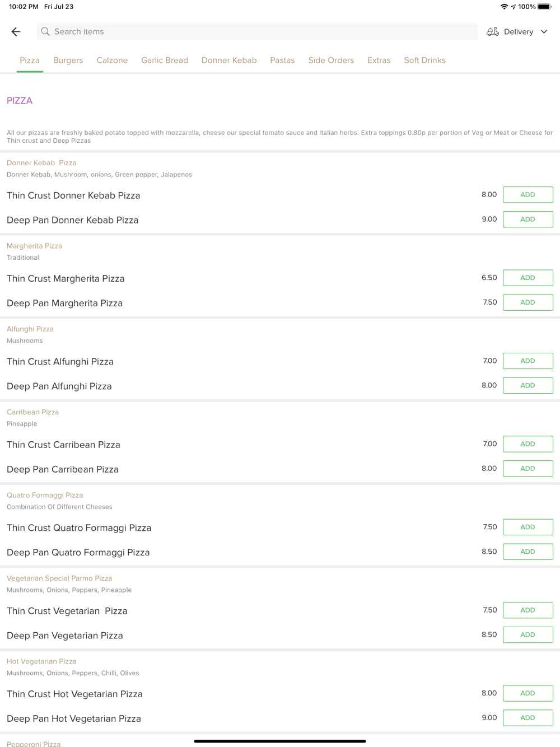The image size is (560, 747).
Task: Add Deep Pan Carribean Pizza
Action: pos(528,469)
